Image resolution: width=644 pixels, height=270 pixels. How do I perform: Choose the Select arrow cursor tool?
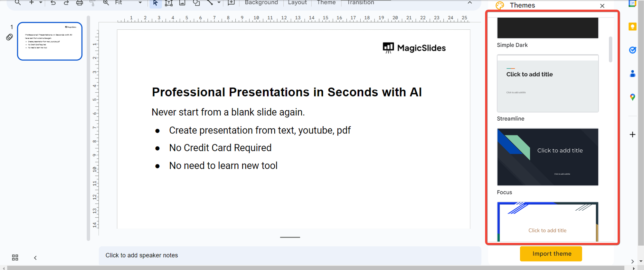155,3
